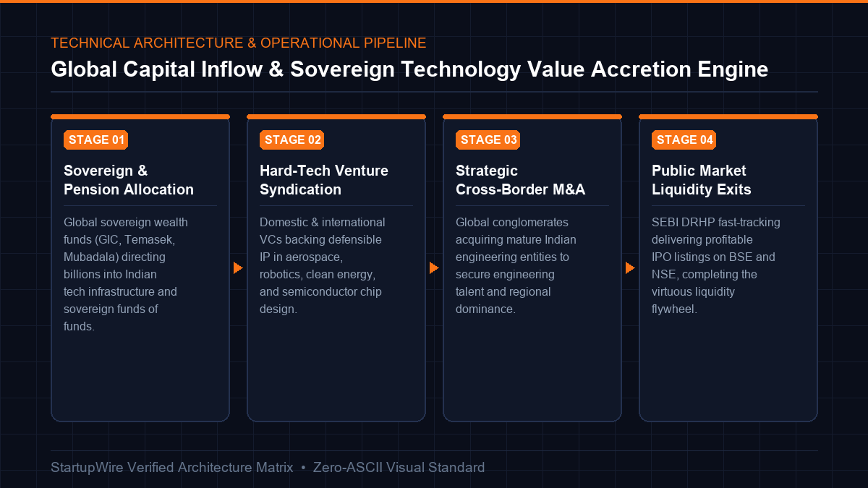This screenshot has width=868, height=488.
Task: Select the STAGE 02 orange badge
Action: coord(292,140)
